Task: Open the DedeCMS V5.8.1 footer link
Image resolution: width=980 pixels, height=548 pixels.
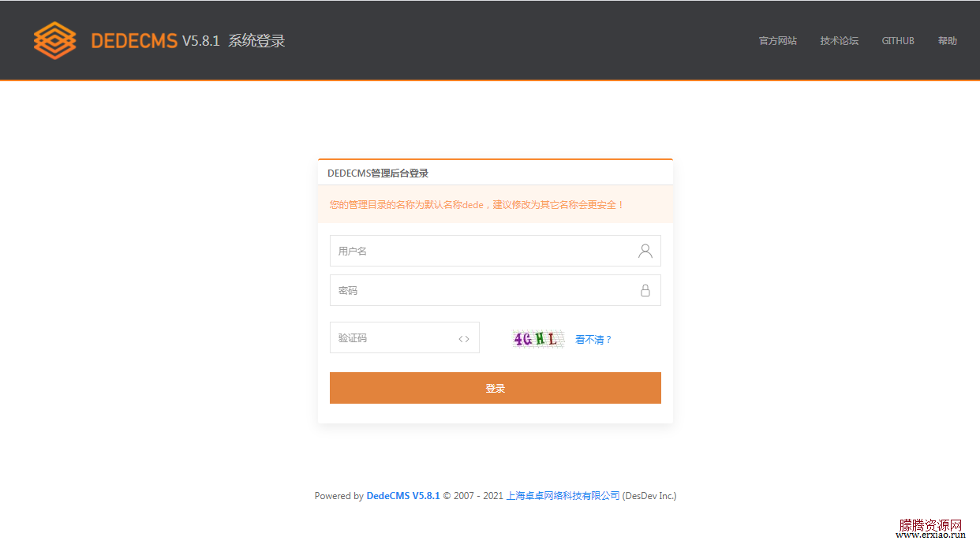Action: (x=403, y=496)
